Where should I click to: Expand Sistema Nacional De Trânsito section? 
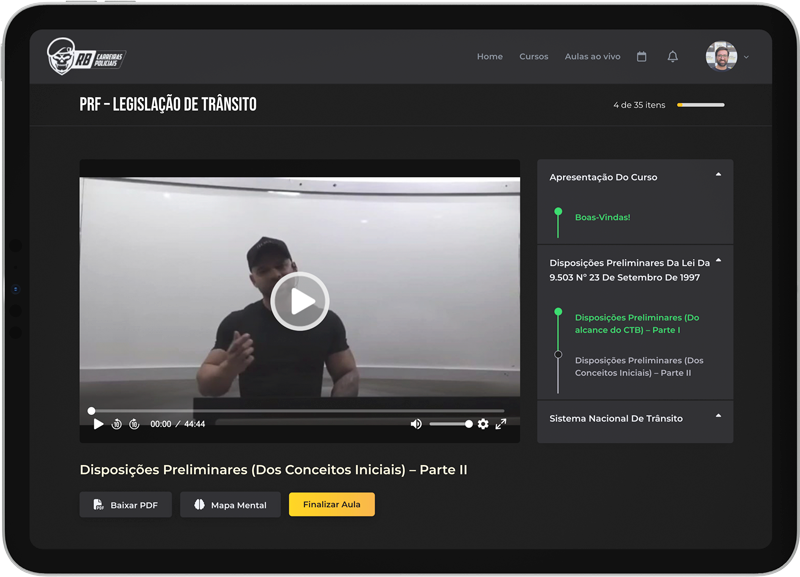[x=718, y=416]
